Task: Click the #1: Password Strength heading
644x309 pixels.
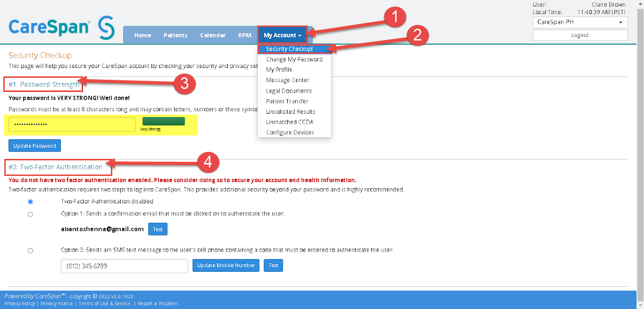Action: [x=44, y=85]
